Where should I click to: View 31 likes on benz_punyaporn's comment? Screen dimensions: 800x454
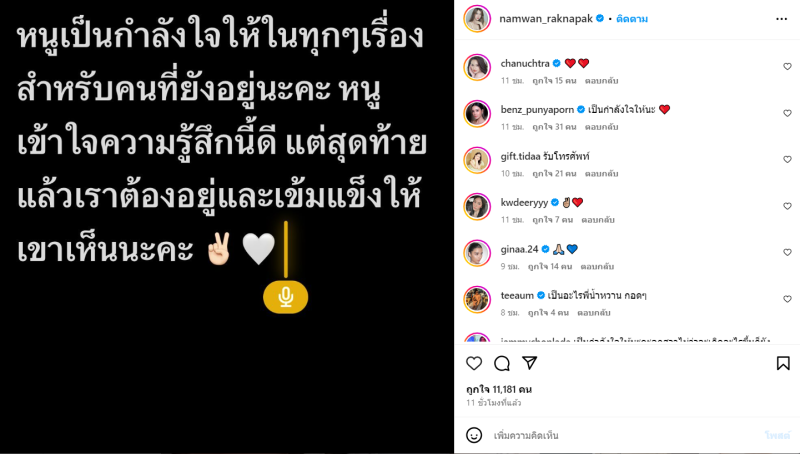pyautogui.click(x=554, y=127)
